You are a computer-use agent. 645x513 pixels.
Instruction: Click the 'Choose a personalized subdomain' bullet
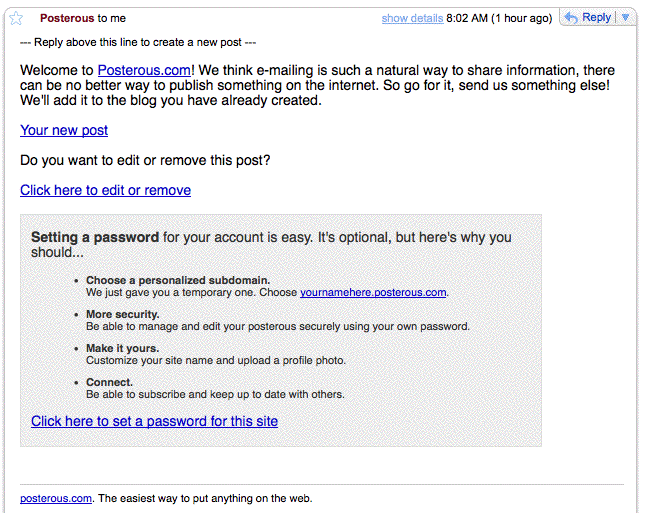178,280
